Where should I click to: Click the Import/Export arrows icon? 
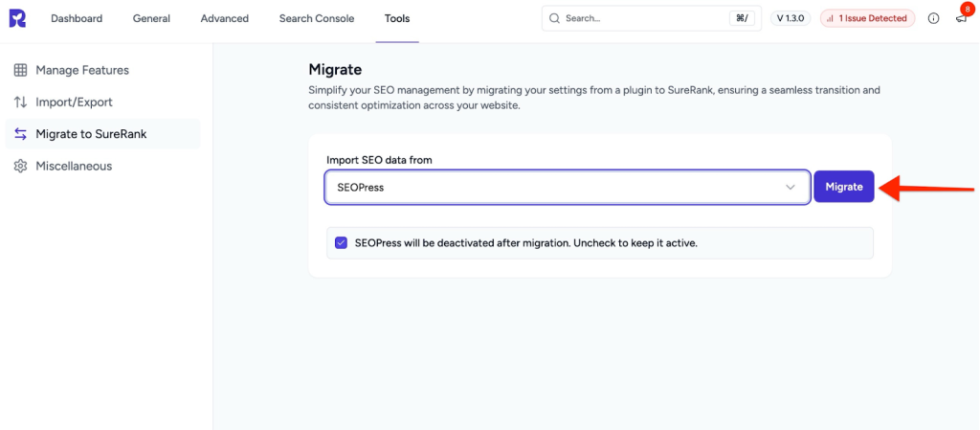[x=21, y=102]
